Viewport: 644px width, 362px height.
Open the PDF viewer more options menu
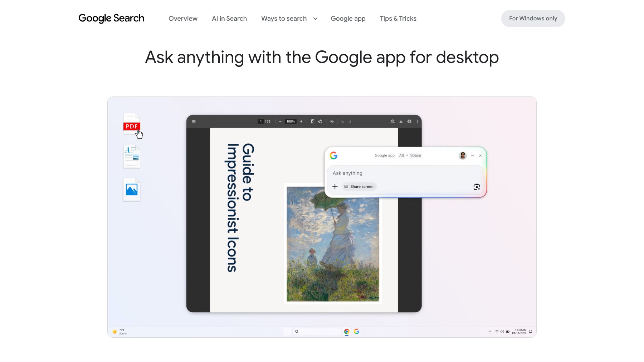pyautogui.click(x=418, y=122)
